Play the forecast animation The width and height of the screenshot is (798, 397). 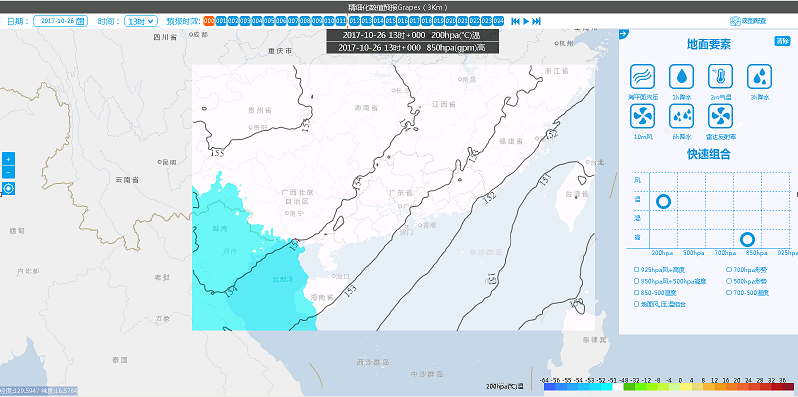pos(526,21)
